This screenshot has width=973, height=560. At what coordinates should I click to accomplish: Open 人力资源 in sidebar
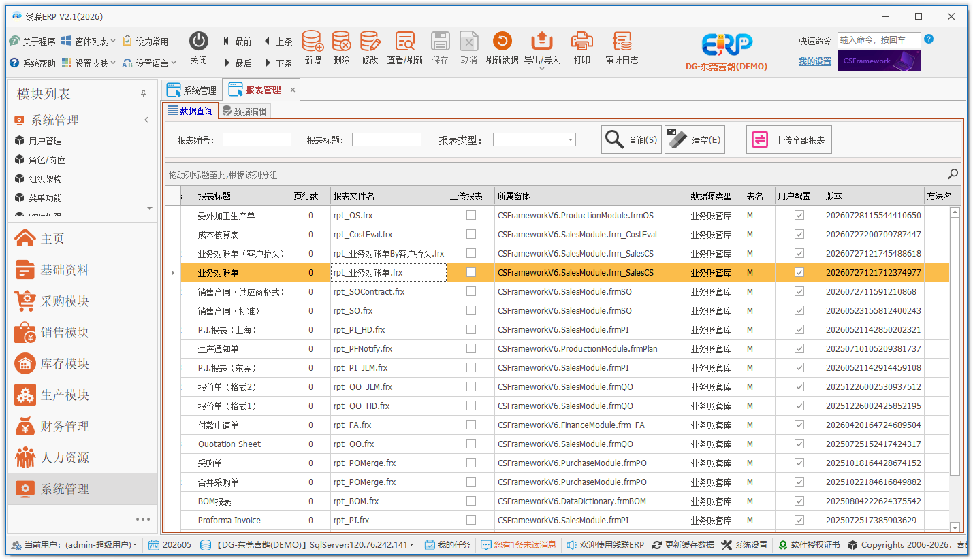(x=82, y=458)
